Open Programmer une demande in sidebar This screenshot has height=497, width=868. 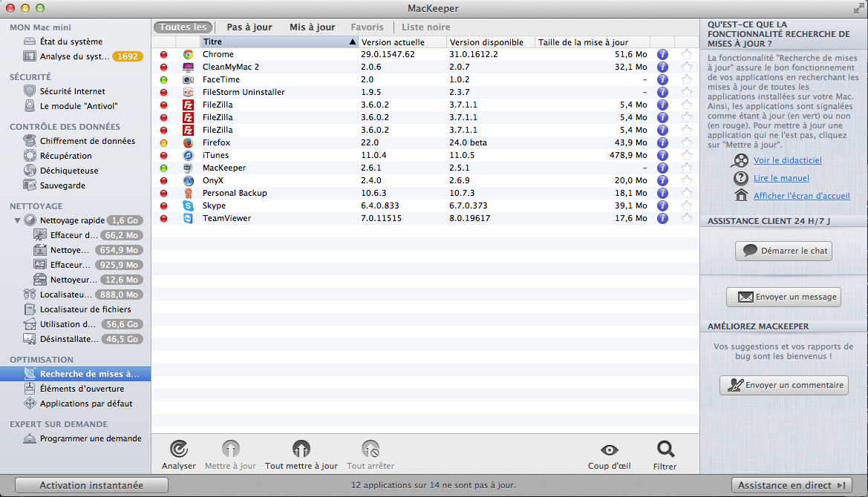tap(91, 438)
